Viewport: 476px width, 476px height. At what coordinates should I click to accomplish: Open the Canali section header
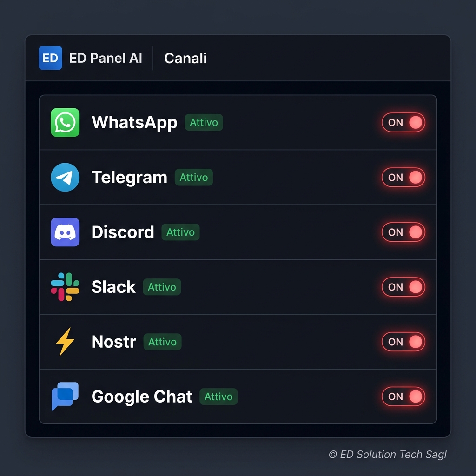click(185, 58)
